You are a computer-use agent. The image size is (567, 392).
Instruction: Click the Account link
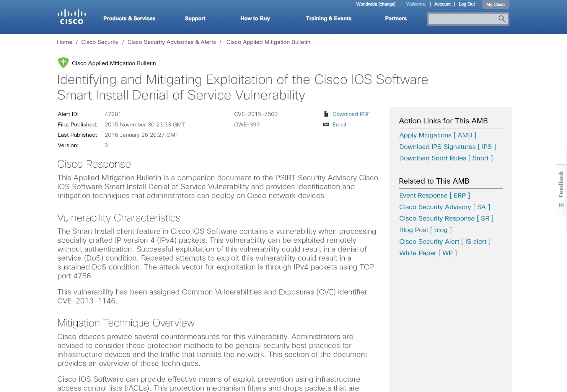tap(442, 4)
